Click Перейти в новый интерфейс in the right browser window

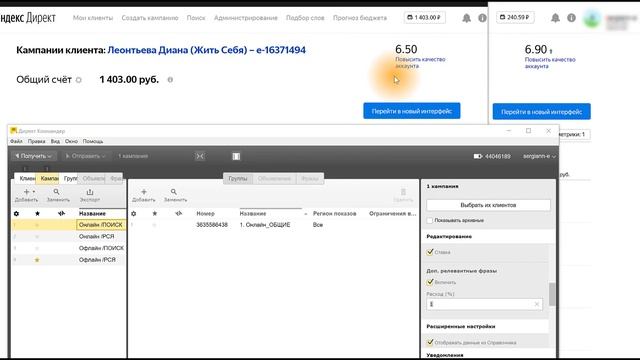[x=542, y=111]
